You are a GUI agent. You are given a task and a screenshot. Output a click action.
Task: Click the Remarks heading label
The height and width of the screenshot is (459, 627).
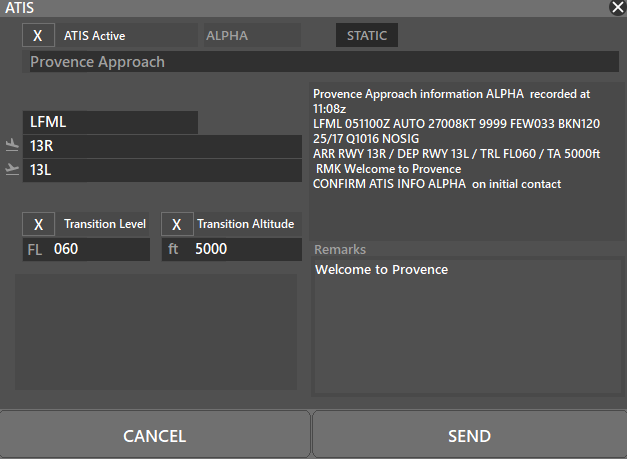[x=340, y=249]
